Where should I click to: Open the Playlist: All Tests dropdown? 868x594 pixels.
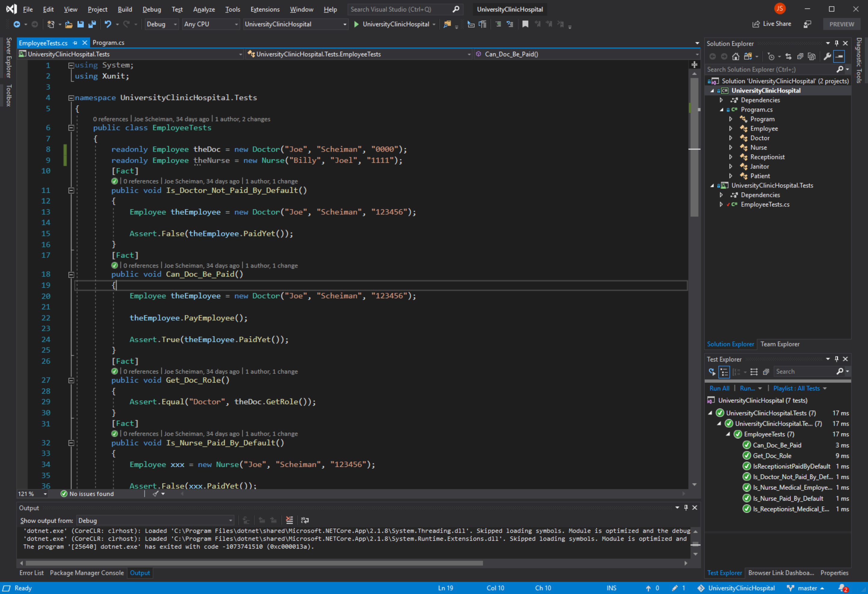800,388
